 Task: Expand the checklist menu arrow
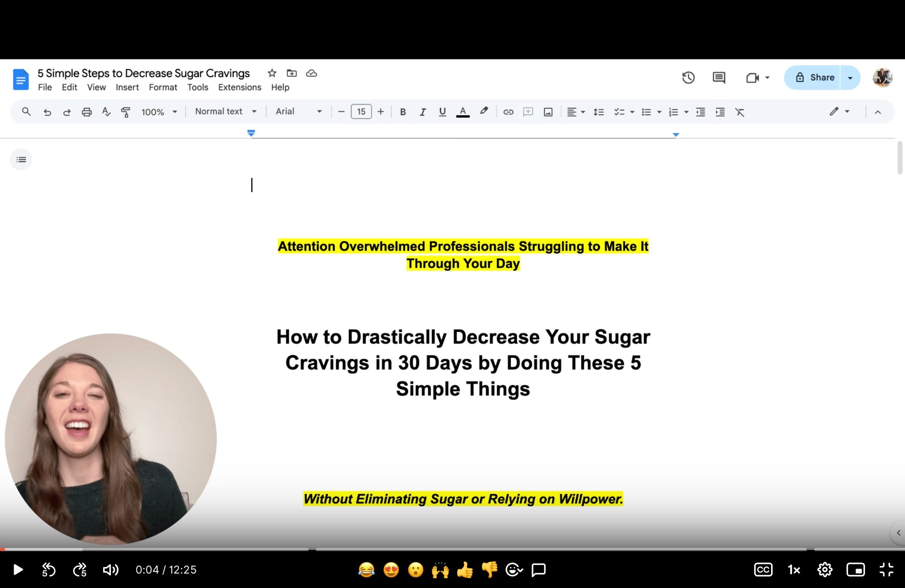[632, 112]
